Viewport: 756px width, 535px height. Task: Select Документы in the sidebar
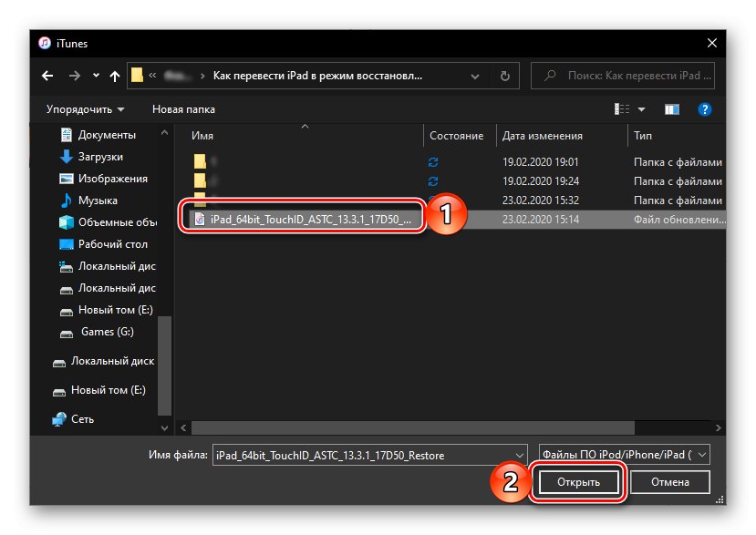pos(107,135)
